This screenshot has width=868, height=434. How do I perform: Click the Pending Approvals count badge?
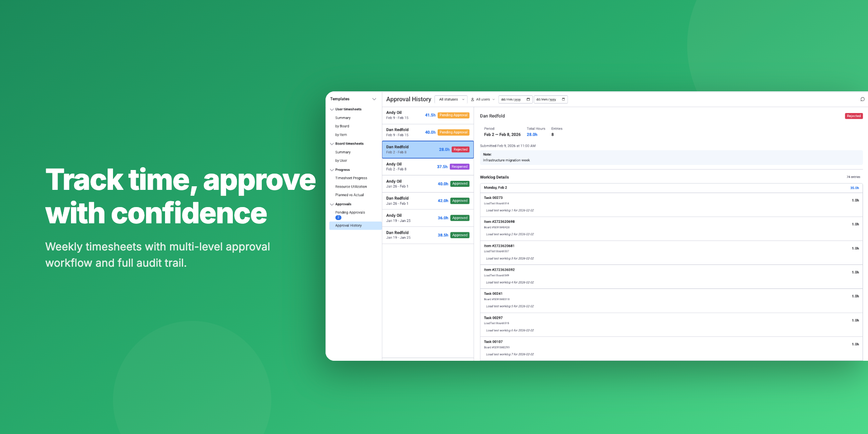pyautogui.click(x=338, y=218)
